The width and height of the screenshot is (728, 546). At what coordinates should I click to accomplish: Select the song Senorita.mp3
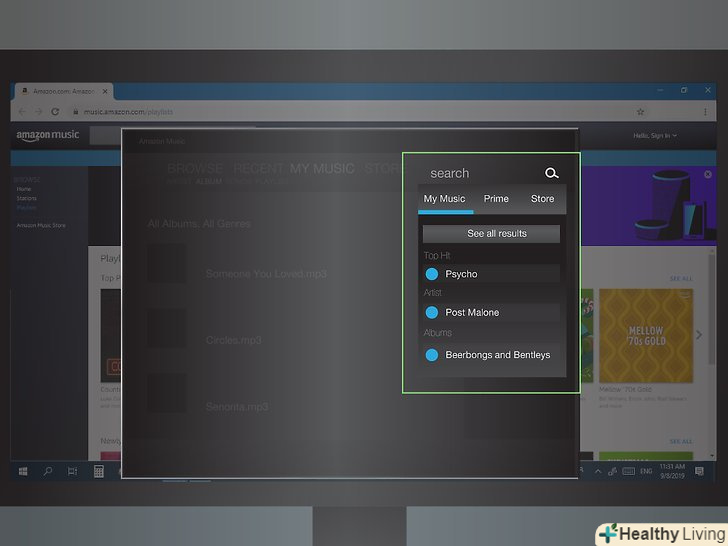coord(237,407)
